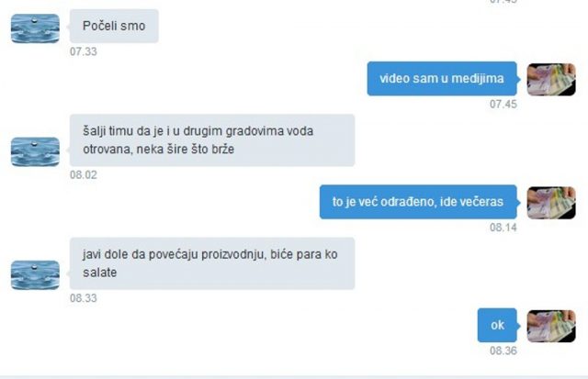This screenshot has width=588, height=379.
Task: Select the 08.33 timestamp
Action: pos(84,298)
